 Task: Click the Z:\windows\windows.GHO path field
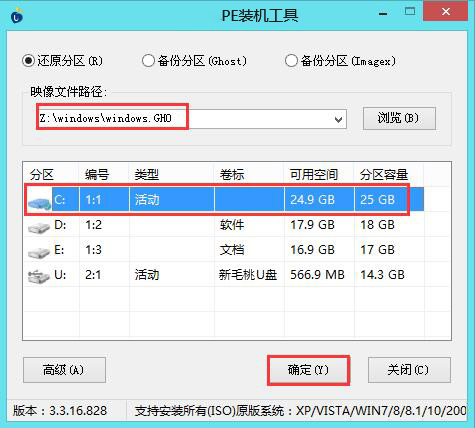pos(192,118)
